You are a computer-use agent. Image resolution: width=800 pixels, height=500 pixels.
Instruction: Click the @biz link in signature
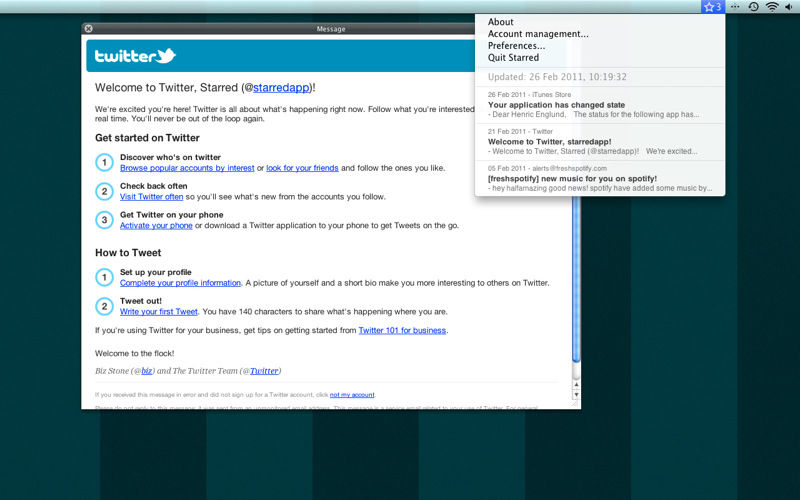[x=146, y=371]
